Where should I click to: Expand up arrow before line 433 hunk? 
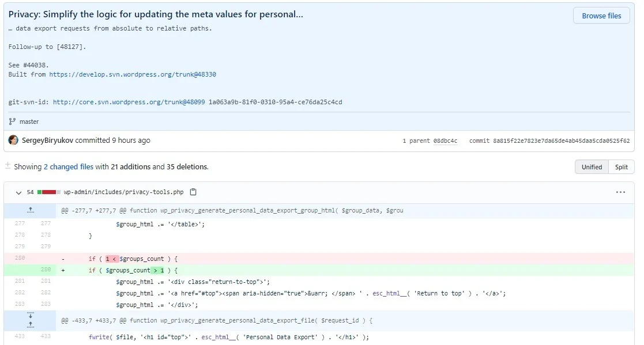point(31,325)
